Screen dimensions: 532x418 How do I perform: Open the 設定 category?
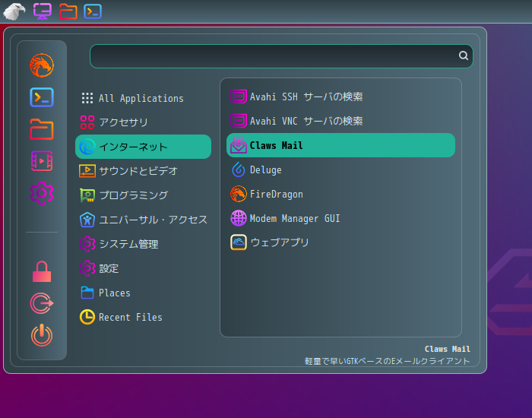click(x=143, y=268)
